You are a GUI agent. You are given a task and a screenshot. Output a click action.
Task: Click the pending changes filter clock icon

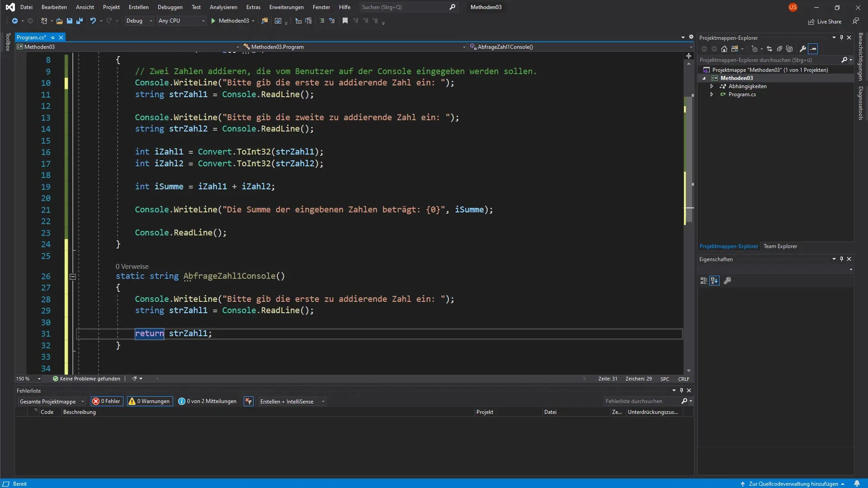point(754,49)
